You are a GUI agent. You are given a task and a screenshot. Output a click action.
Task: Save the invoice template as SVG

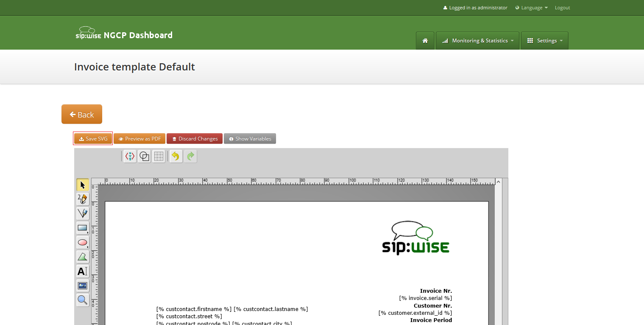click(x=92, y=138)
